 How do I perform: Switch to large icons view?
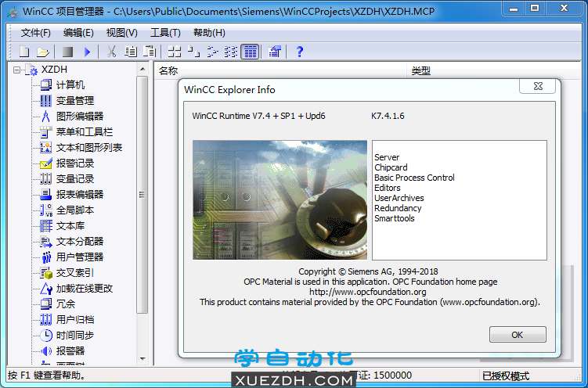pos(175,52)
